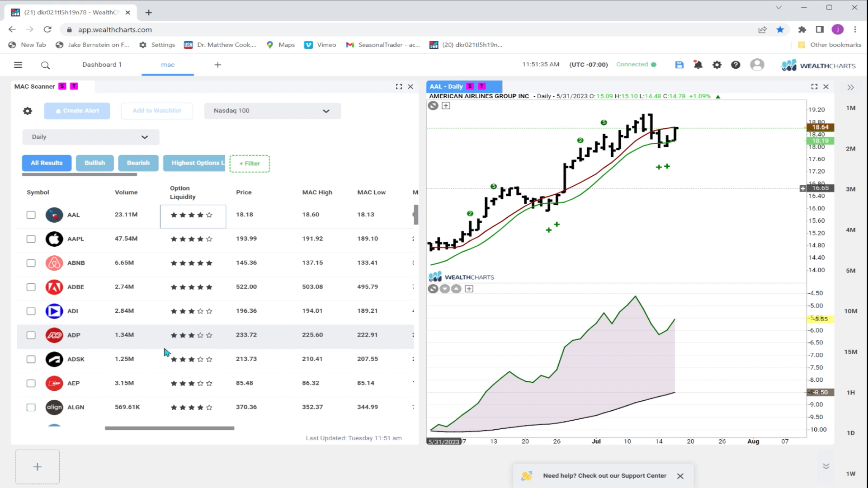Tick the ADP row checkbox
Viewport: 868px width, 488px height.
[x=31, y=335]
